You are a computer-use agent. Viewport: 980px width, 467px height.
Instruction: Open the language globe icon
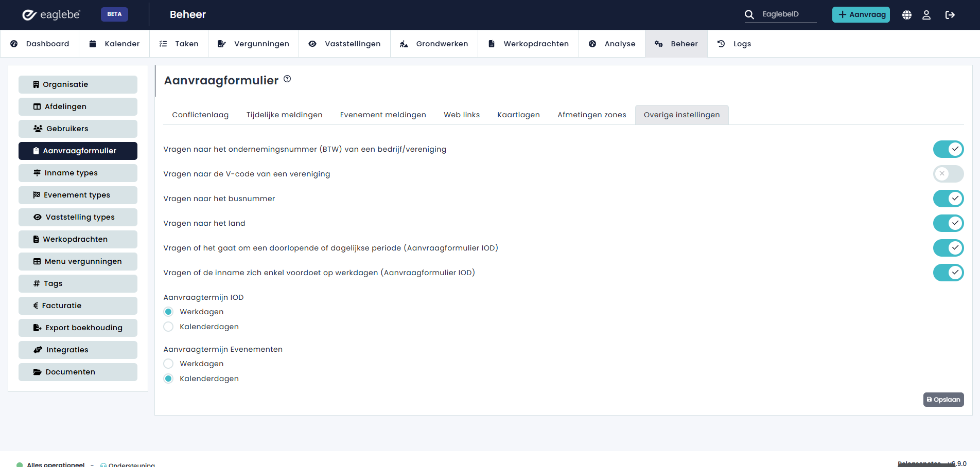(907, 15)
